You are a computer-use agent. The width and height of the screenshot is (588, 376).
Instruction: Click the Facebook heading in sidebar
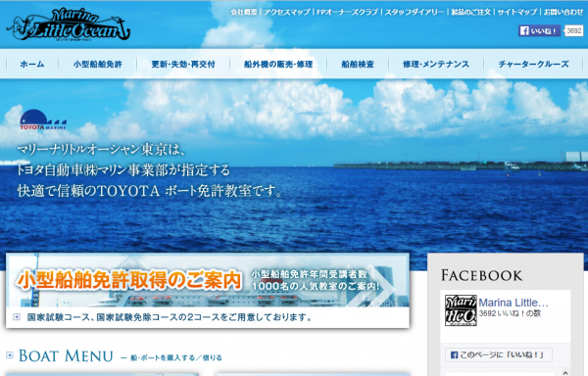(x=481, y=275)
